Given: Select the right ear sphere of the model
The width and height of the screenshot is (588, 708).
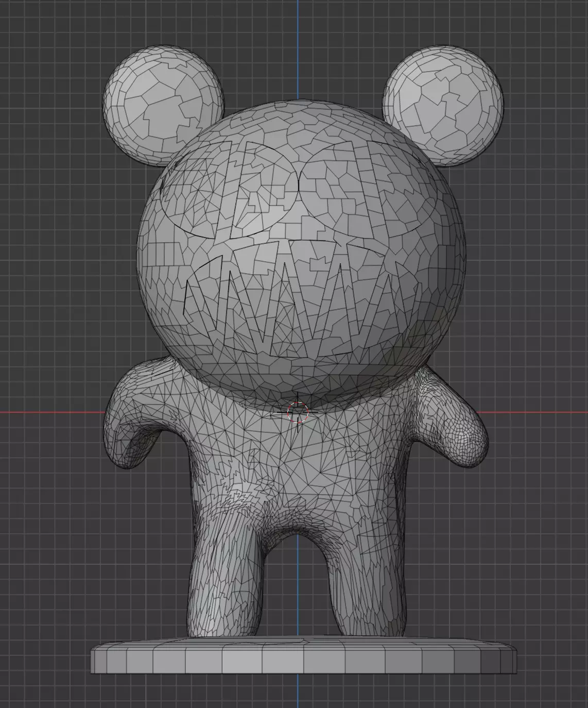Looking at the screenshot, I should pyautogui.click(x=443, y=107).
